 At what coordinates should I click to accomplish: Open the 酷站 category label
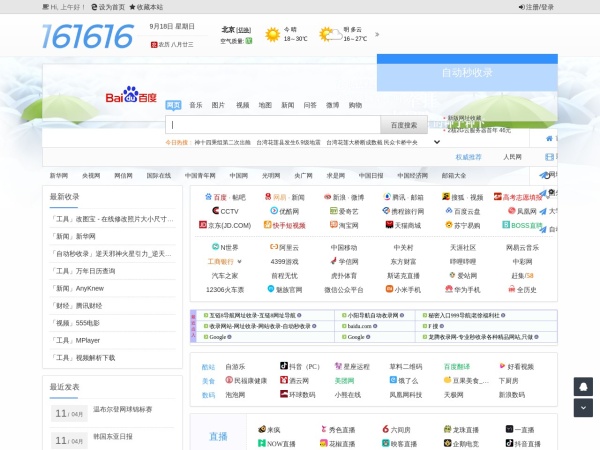point(208,367)
